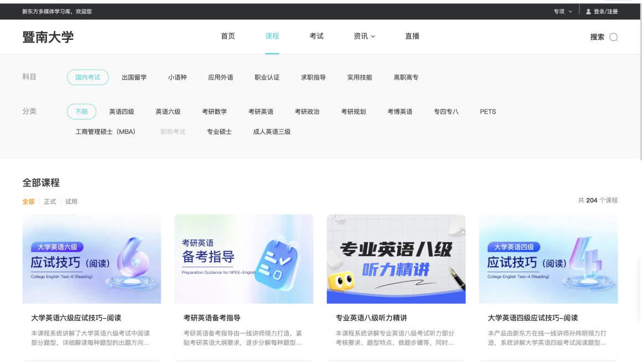The image size is (642, 364).
Task: Expand the 专项 dropdown in top bar
Action: pyautogui.click(x=563, y=12)
